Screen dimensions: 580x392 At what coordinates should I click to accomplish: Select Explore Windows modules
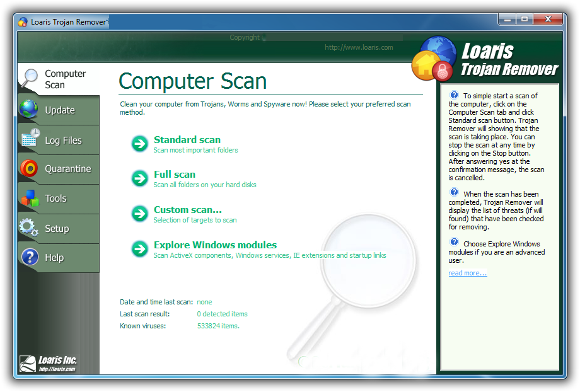click(x=215, y=245)
